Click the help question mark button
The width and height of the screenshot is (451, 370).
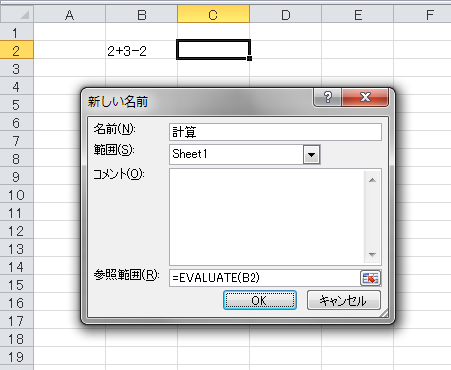tap(328, 97)
